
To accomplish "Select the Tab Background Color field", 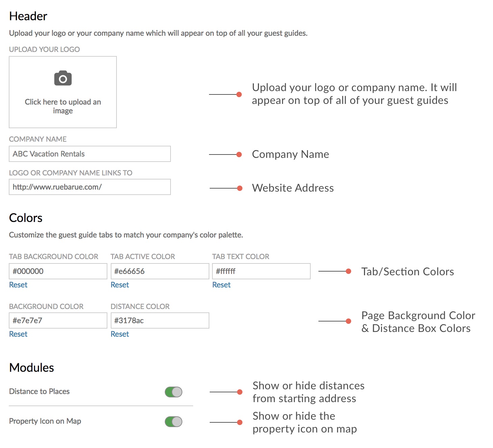I will [58, 271].
